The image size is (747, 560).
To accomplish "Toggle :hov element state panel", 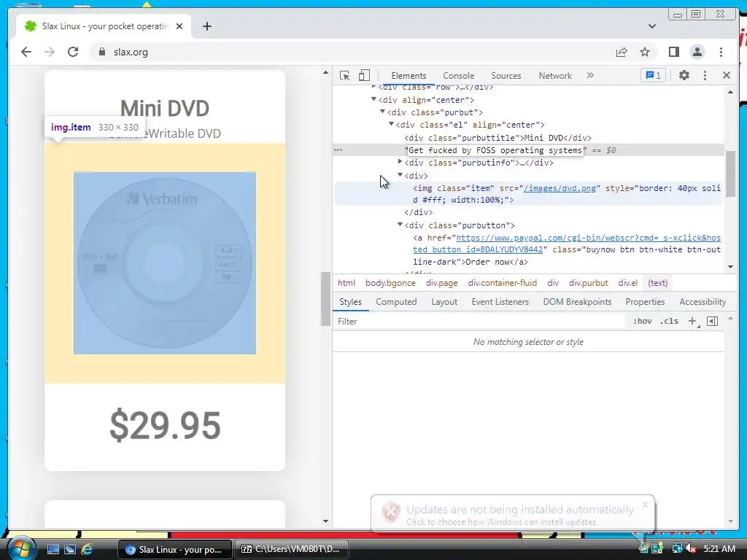I will tap(642, 322).
